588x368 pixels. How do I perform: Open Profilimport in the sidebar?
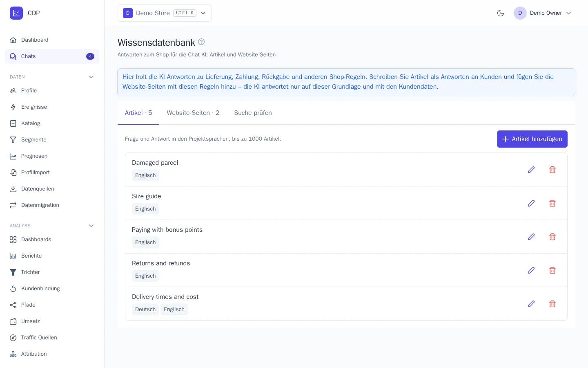(x=52, y=173)
